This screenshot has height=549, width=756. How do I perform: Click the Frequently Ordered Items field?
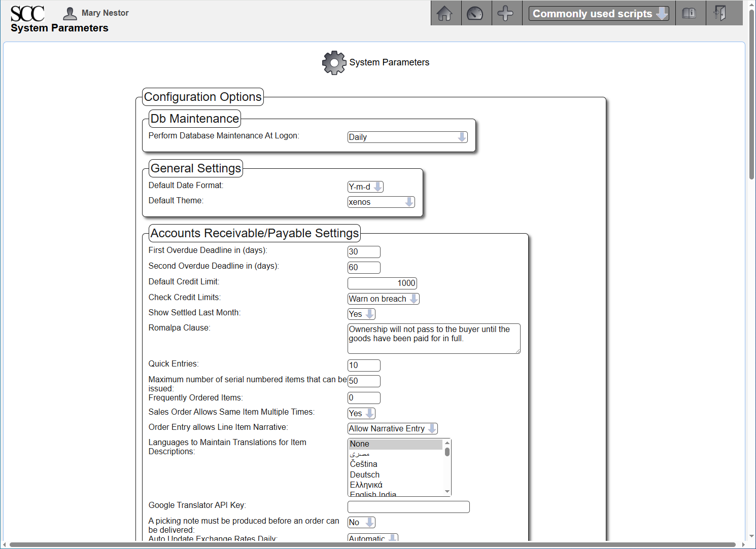click(x=364, y=398)
